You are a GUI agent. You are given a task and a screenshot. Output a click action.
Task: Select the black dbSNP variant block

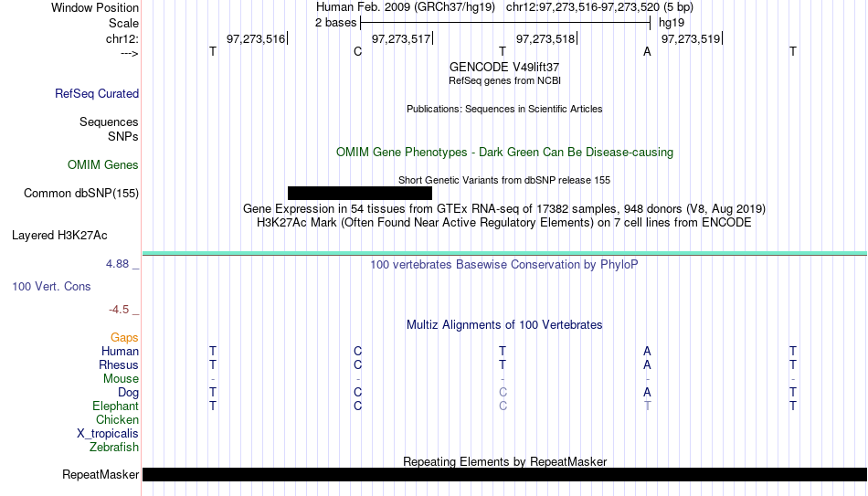360,194
